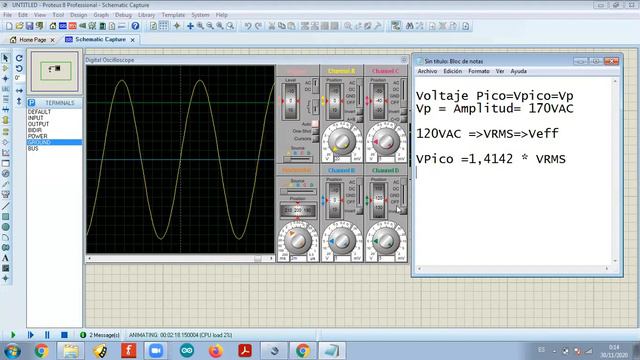Open the Design menu
This screenshot has height=360, width=640.
coord(78,15)
